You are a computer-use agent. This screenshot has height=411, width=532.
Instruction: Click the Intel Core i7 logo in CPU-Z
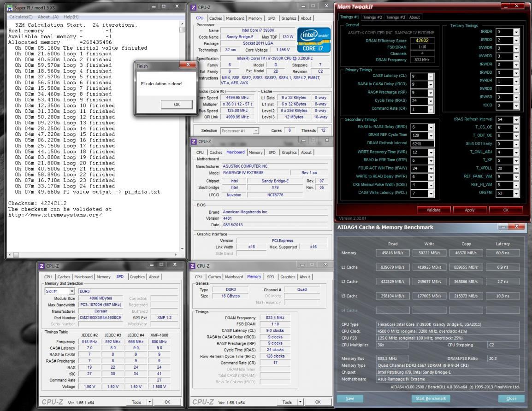[313, 40]
